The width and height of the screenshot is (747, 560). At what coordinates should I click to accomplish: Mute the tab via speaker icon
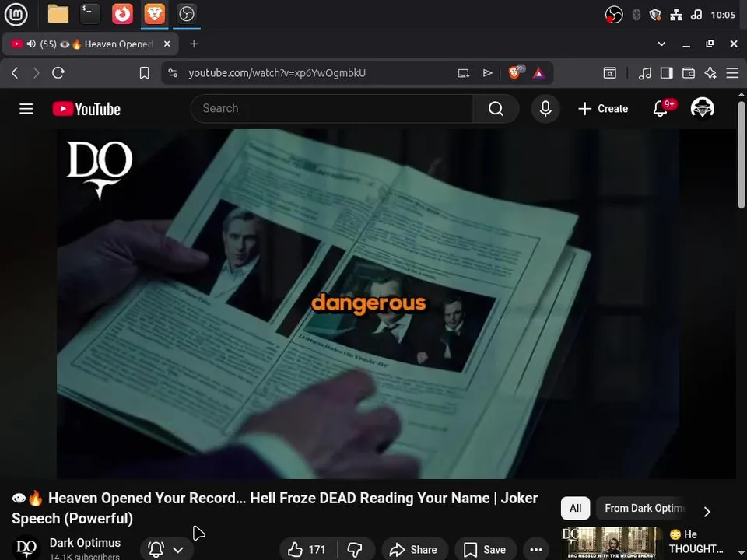31,44
